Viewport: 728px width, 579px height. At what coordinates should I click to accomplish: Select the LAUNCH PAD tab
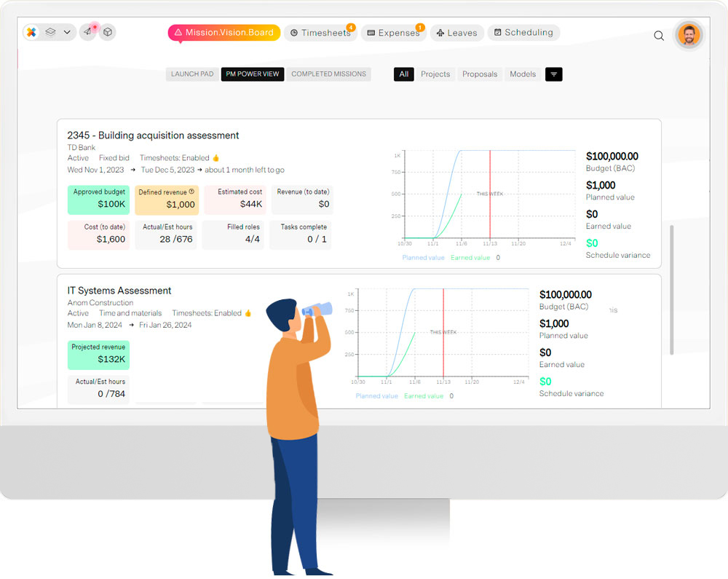(x=191, y=74)
